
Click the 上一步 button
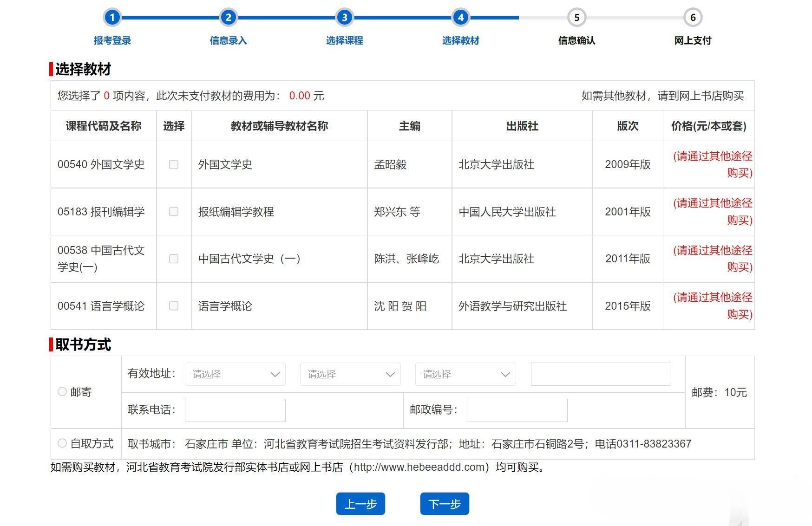[x=360, y=504]
